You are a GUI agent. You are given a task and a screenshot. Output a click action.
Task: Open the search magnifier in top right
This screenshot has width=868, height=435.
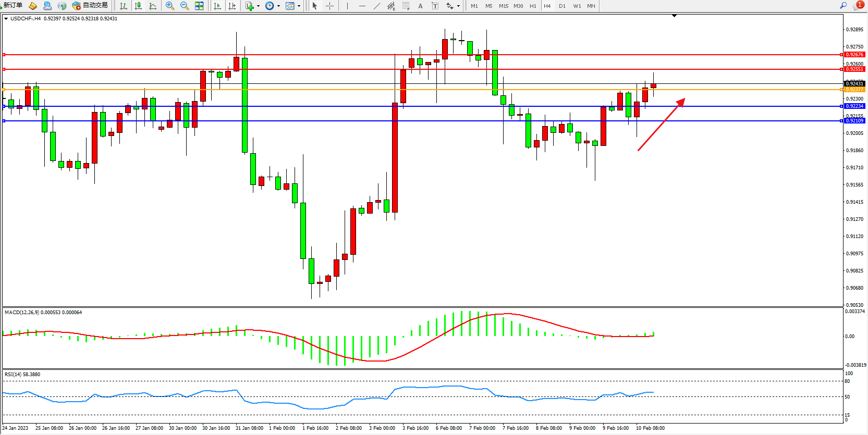tap(843, 6)
